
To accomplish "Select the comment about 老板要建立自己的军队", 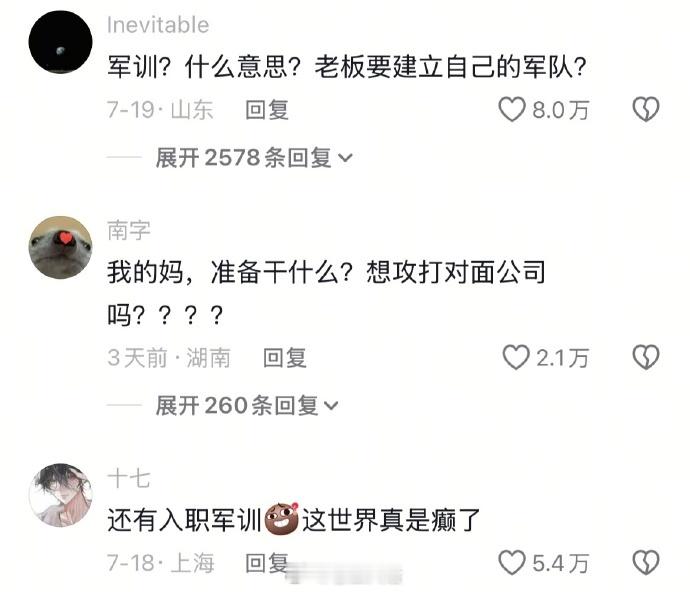I will (347, 67).
